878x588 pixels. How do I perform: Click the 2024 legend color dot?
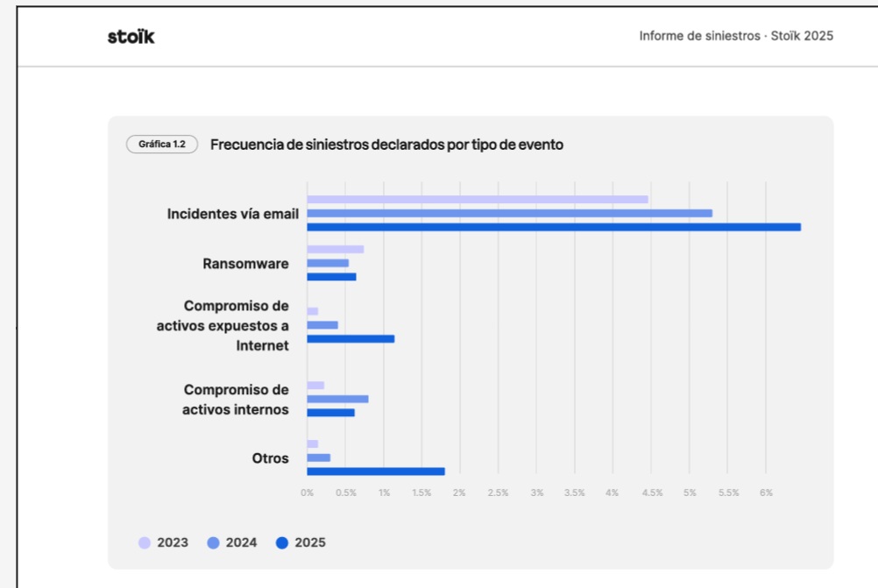213,543
